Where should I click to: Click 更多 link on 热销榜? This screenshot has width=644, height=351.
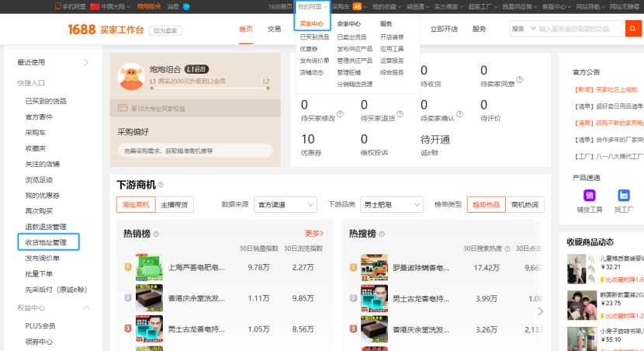tap(314, 234)
